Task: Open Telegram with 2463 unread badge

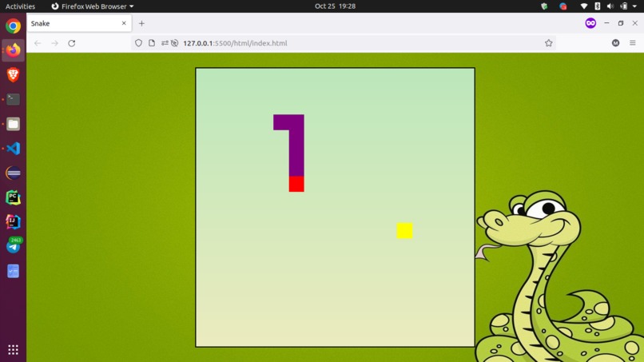Action: (13, 246)
